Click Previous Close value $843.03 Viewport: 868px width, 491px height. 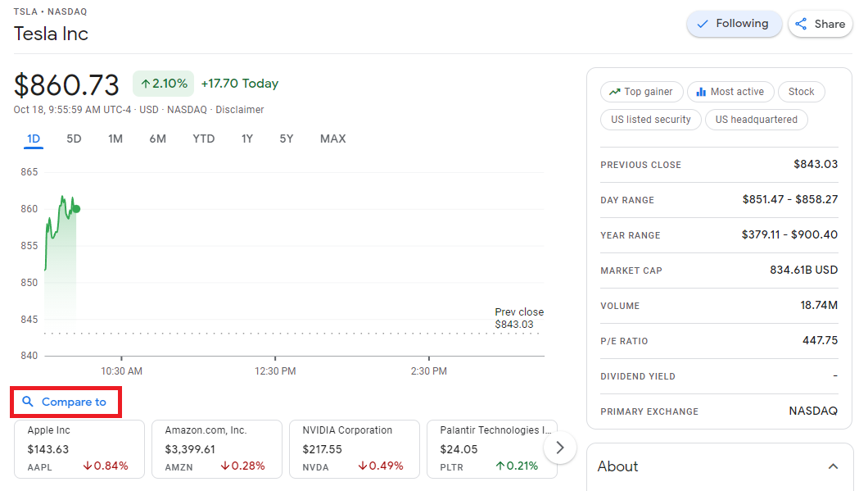[x=816, y=164]
